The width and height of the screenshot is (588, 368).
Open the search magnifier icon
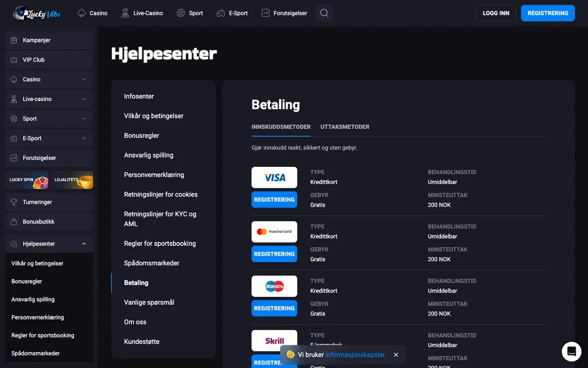[324, 13]
